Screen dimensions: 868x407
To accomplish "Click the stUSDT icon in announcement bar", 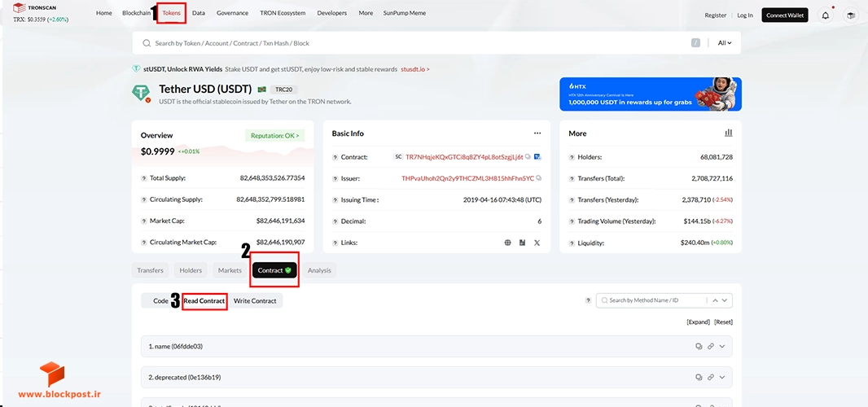I will click(136, 69).
